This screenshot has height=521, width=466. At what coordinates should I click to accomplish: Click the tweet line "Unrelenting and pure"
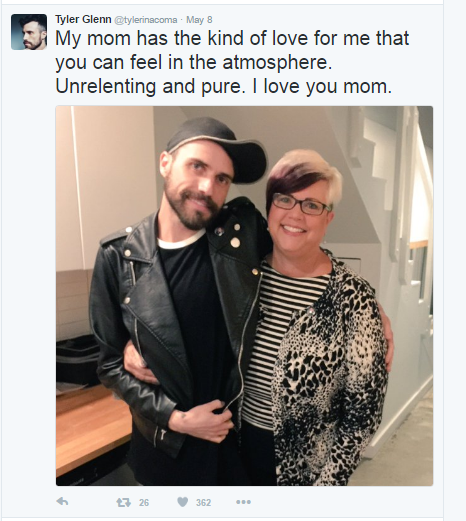pos(223,86)
